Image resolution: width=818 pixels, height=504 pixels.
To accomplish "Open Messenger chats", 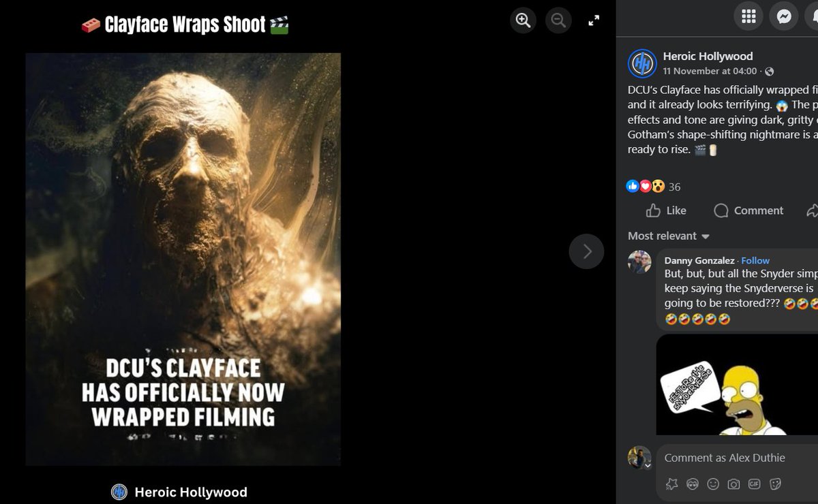I will pyautogui.click(x=783, y=16).
